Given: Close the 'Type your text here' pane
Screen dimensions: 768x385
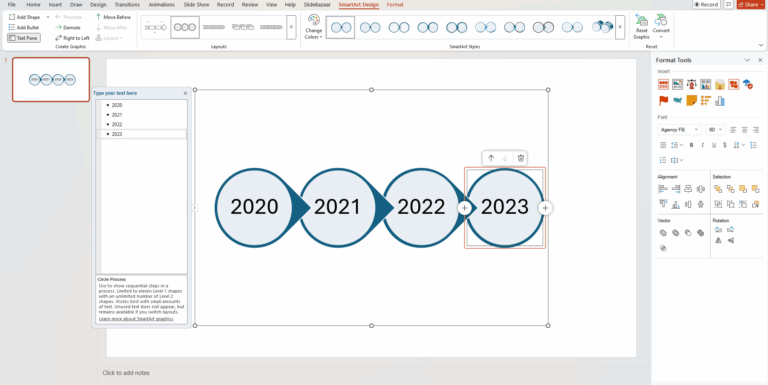Looking at the screenshot, I should pos(185,93).
